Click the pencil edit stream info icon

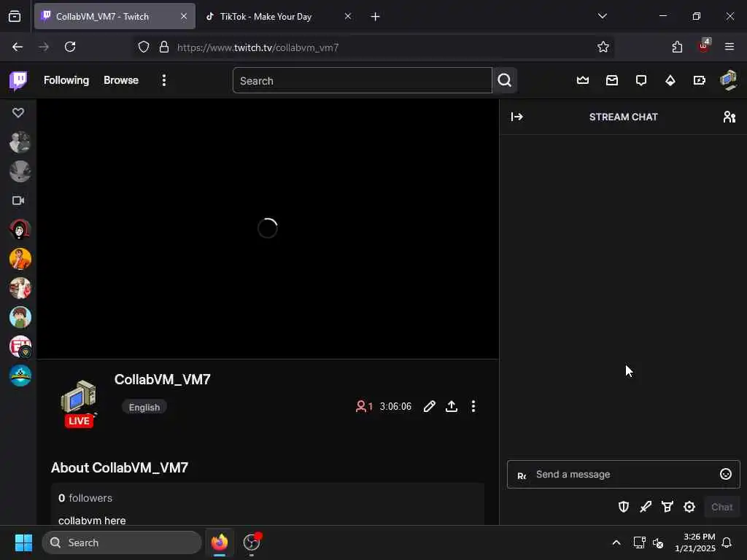coord(429,406)
